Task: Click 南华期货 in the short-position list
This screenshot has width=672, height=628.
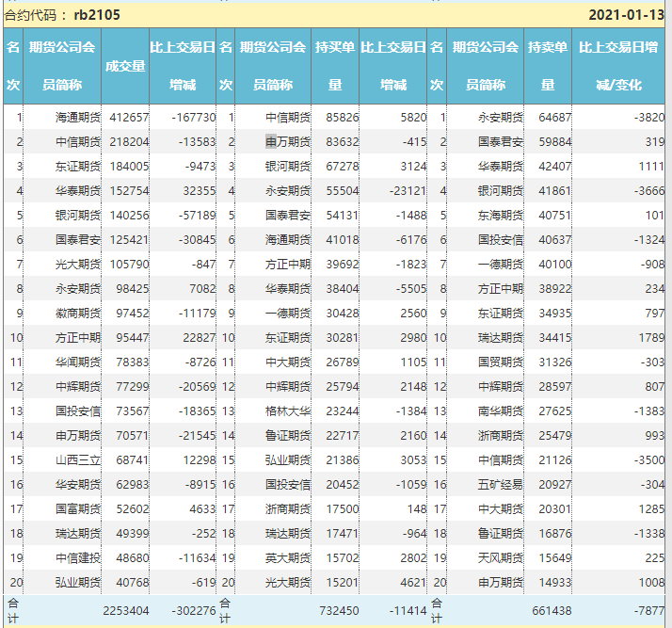Action: click(501, 411)
